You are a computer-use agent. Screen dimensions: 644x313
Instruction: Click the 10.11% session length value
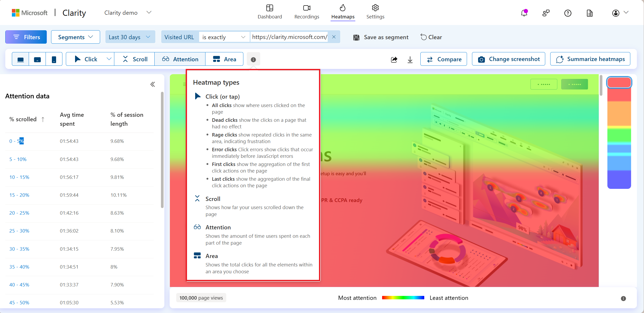pos(119,195)
